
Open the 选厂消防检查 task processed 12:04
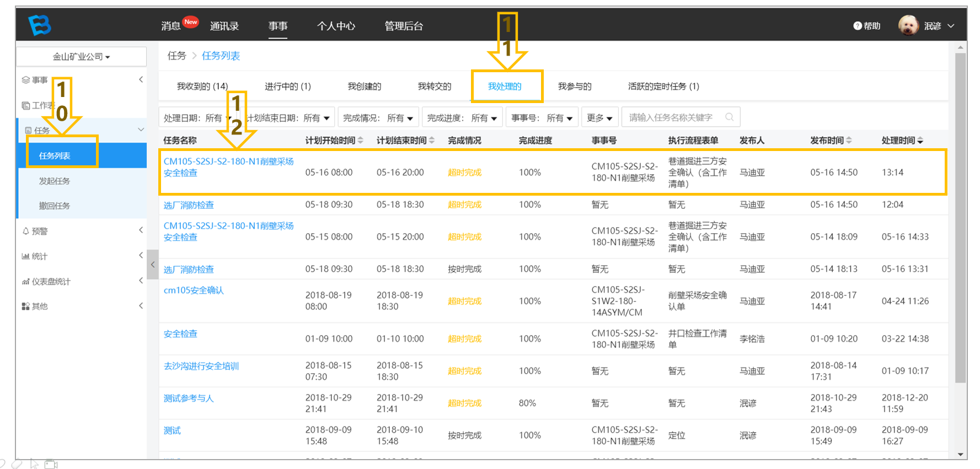[189, 205]
